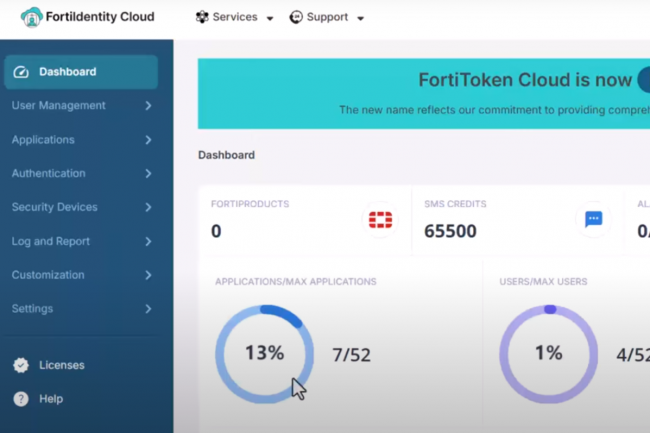Viewport: 650px width, 433px height.
Task: Click the Licenses link in sidebar
Action: coord(62,365)
